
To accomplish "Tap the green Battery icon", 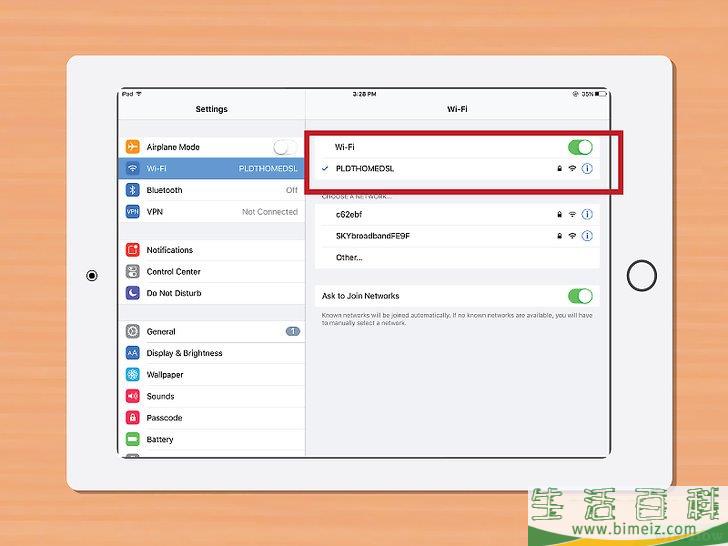I will pyautogui.click(x=132, y=439).
